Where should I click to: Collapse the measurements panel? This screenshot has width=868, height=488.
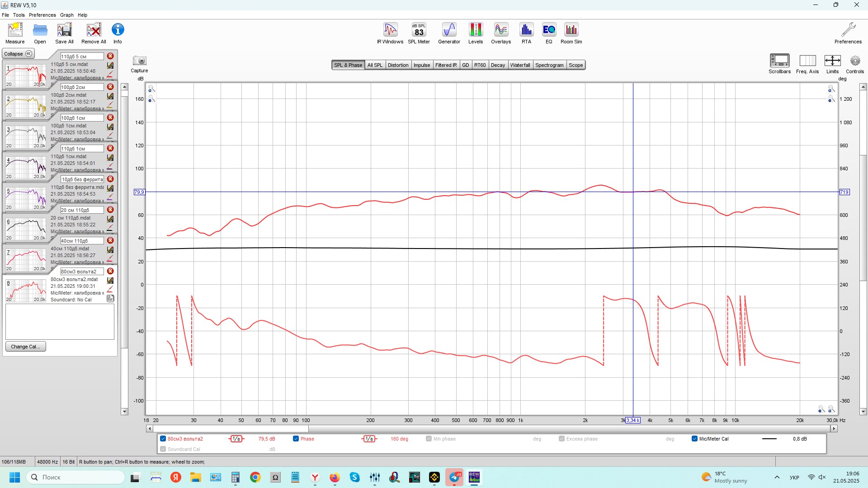tap(18, 54)
